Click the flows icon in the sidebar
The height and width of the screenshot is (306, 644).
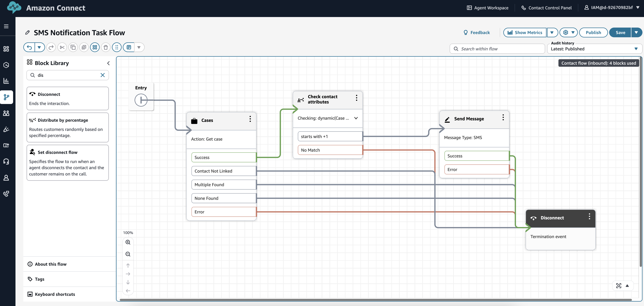coord(6,97)
